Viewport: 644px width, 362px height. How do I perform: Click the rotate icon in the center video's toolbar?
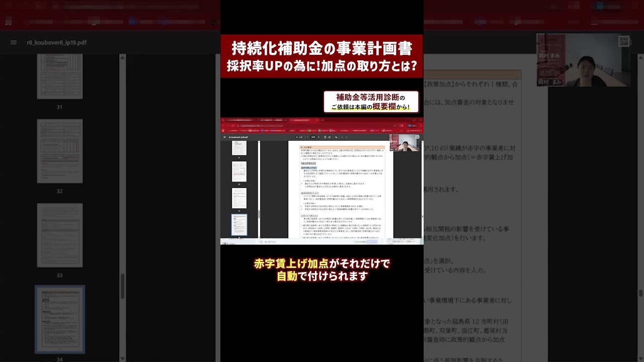click(x=330, y=137)
